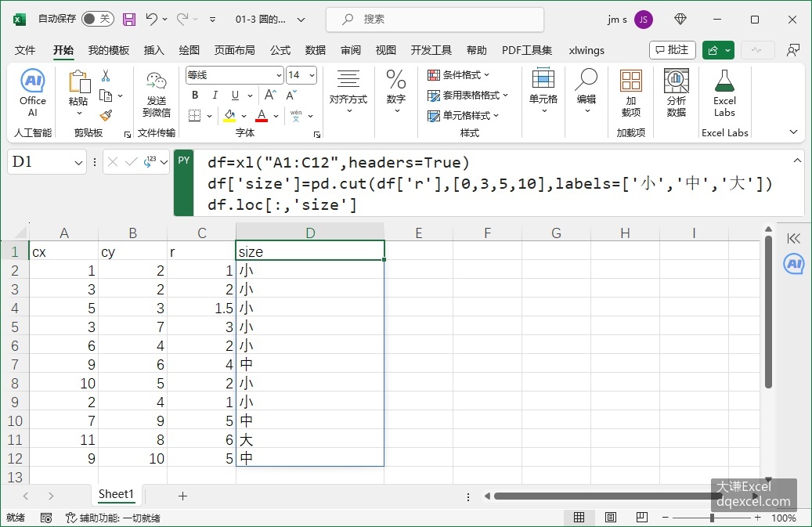Switch to the 数据 Data tab
812x527 pixels.
316,50
